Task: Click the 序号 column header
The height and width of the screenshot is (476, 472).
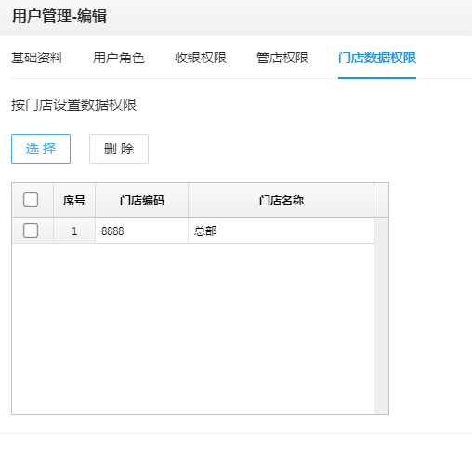Action: tap(74, 200)
